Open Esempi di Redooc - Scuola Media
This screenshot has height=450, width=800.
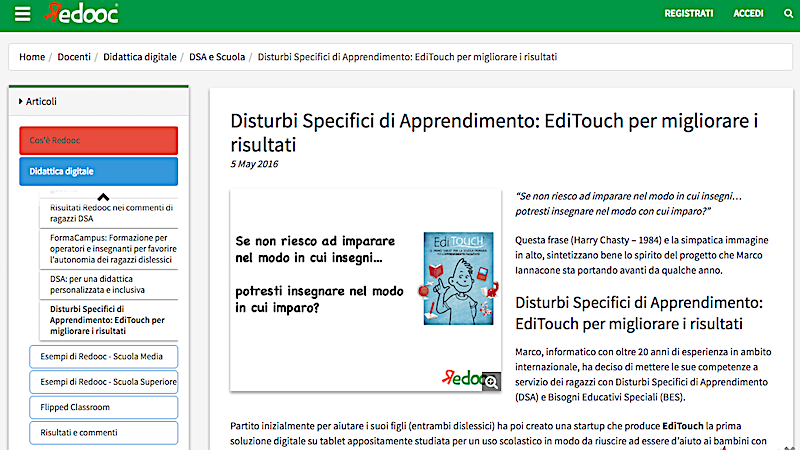pyautogui.click(x=104, y=357)
